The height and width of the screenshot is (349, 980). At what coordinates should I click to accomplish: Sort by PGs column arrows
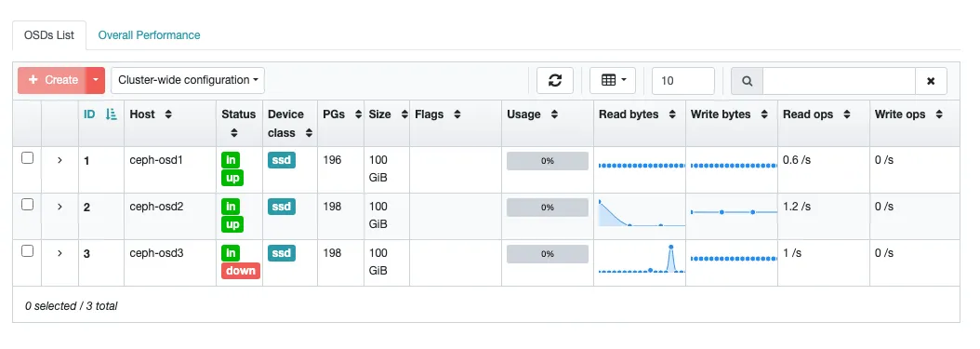(x=358, y=114)
